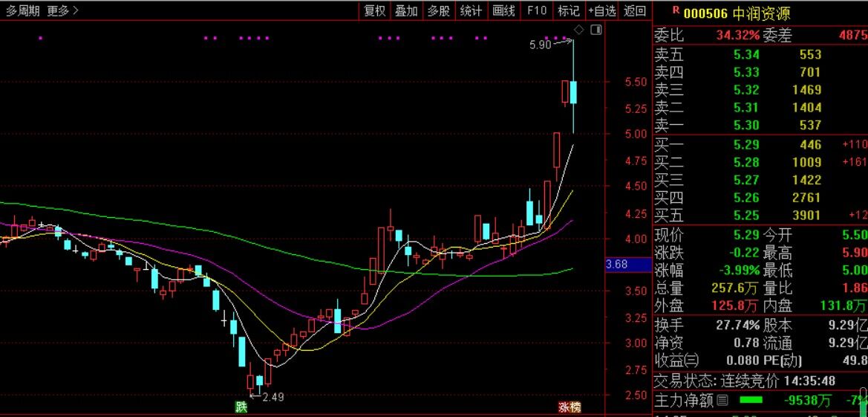Viewport: 868px width, 417px height.
Task: Select the 卖五 price 5.34
Action: click(x=746, y=54)
